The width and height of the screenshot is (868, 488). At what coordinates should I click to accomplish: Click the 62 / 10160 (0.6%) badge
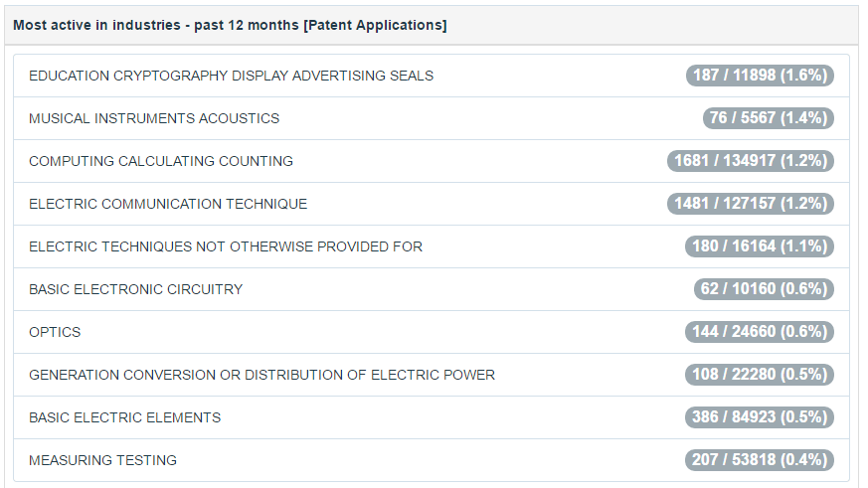pyautogui.click(x=764, y=289)
